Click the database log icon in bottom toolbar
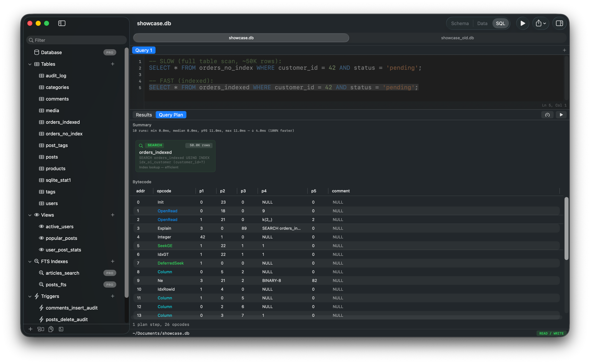590x364 pixels. point(61,329)
